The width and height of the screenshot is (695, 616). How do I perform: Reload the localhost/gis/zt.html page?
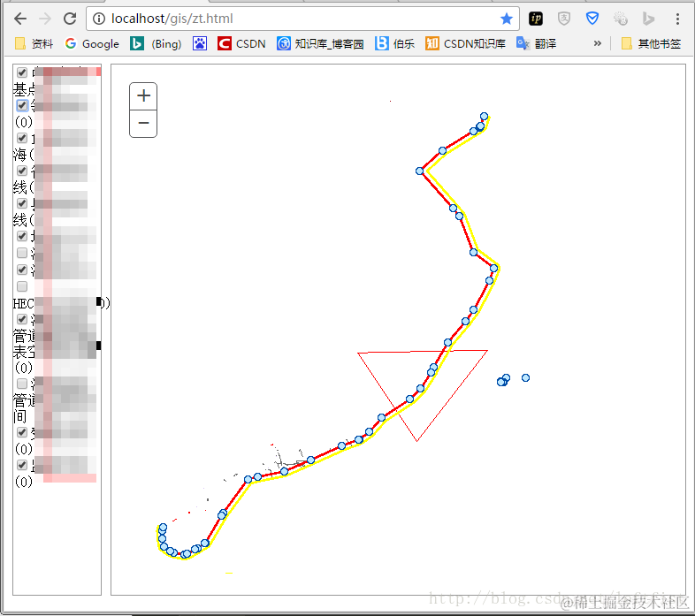point(70,19)
